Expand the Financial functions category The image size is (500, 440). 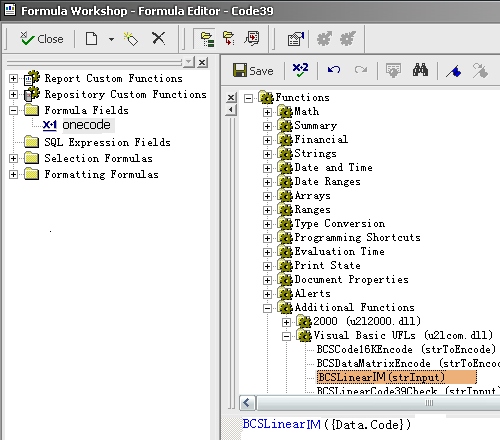point(267,140)
